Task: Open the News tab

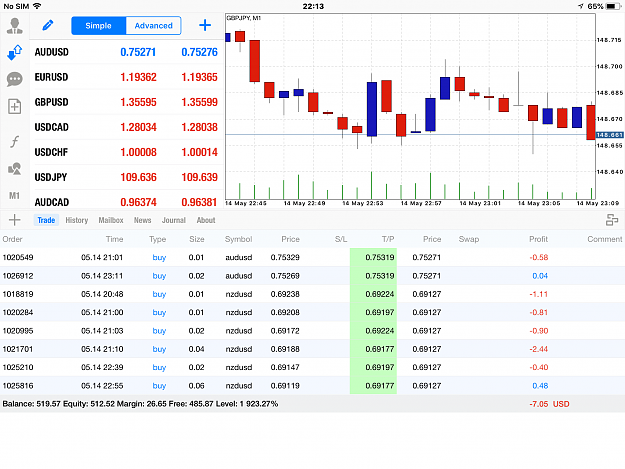Action: pyautogui.click(x=142, y=220)
